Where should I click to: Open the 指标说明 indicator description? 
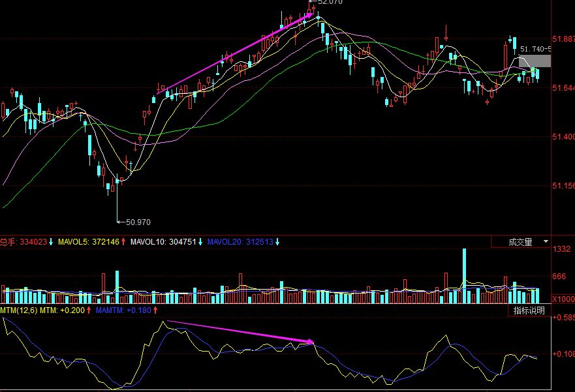coord(529,311)
